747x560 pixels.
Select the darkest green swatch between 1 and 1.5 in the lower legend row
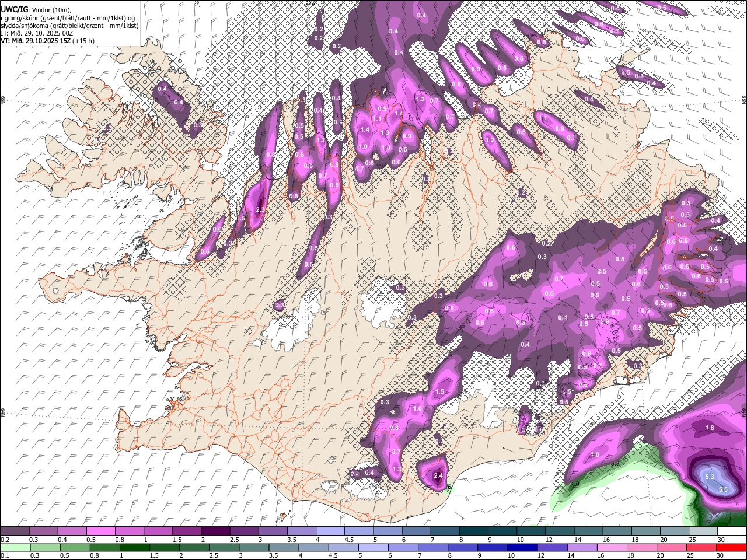click(x=135, y=547)
